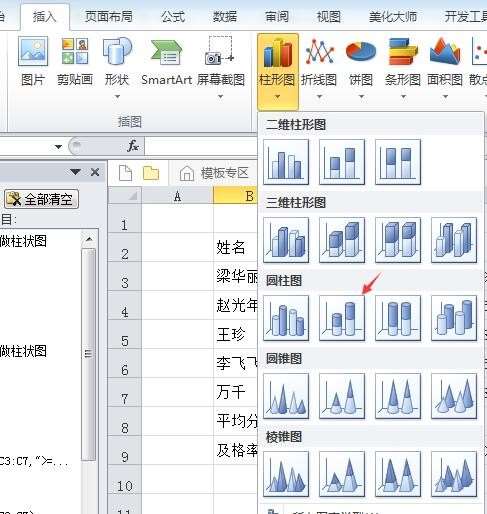Pick the 3D clustered column chart
This screenshot has height=514, width=487.
pos(286,240)
